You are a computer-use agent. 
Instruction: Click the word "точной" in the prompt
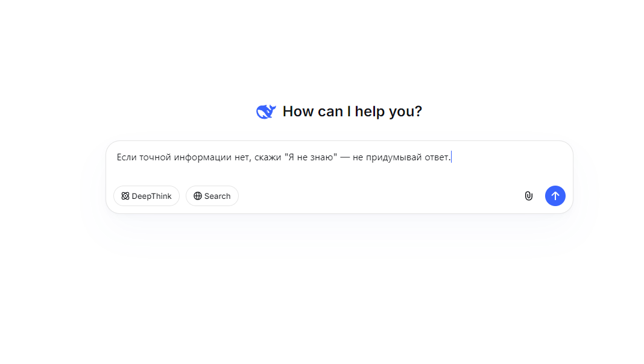(x=155, y=158)
